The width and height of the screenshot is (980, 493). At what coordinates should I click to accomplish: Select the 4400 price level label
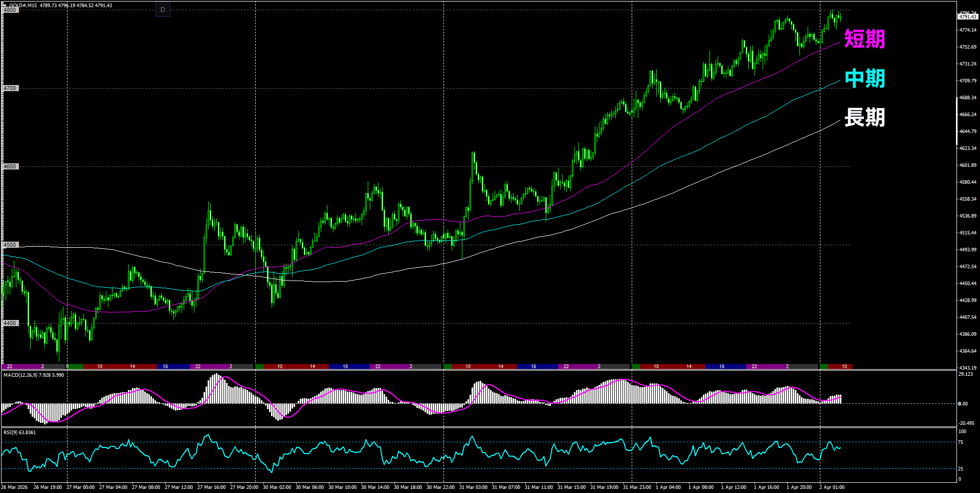10,323
